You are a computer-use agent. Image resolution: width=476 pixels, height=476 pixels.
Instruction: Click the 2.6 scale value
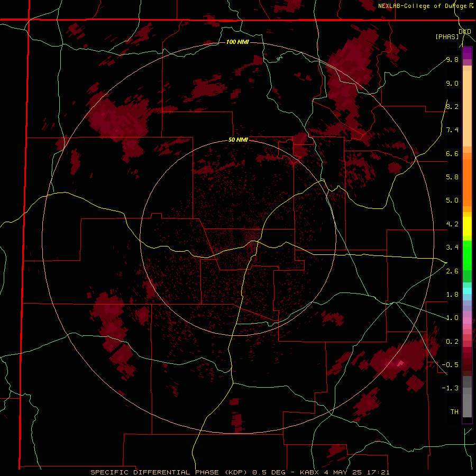452,271
